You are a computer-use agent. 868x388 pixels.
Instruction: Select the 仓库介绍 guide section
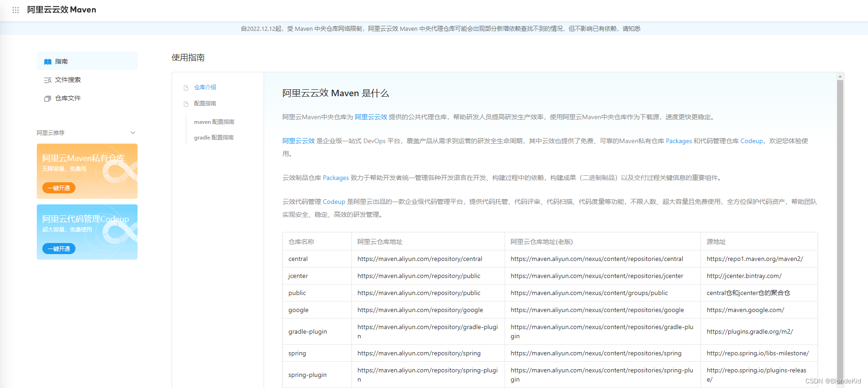tap(205, 87)
